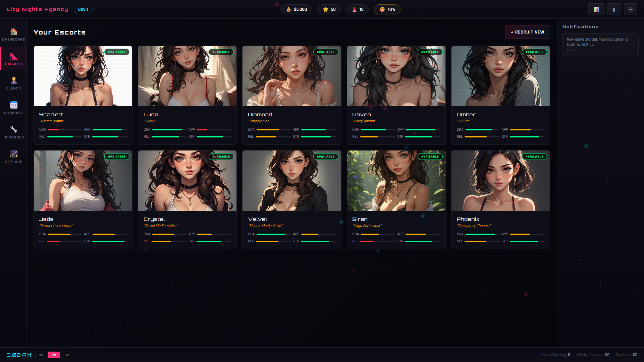The height and width of the screenshot is (362, 644).
Task: Click the Your Escorts heading
Action: pos(60,33)
